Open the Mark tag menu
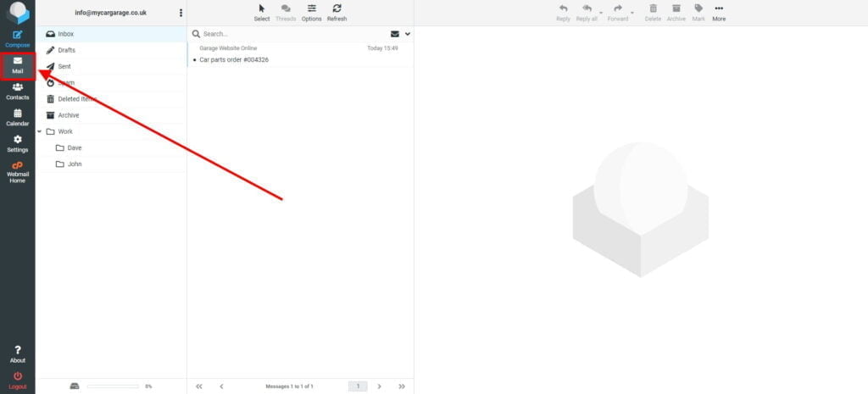 pyautogui.click(x=698, y=13)
